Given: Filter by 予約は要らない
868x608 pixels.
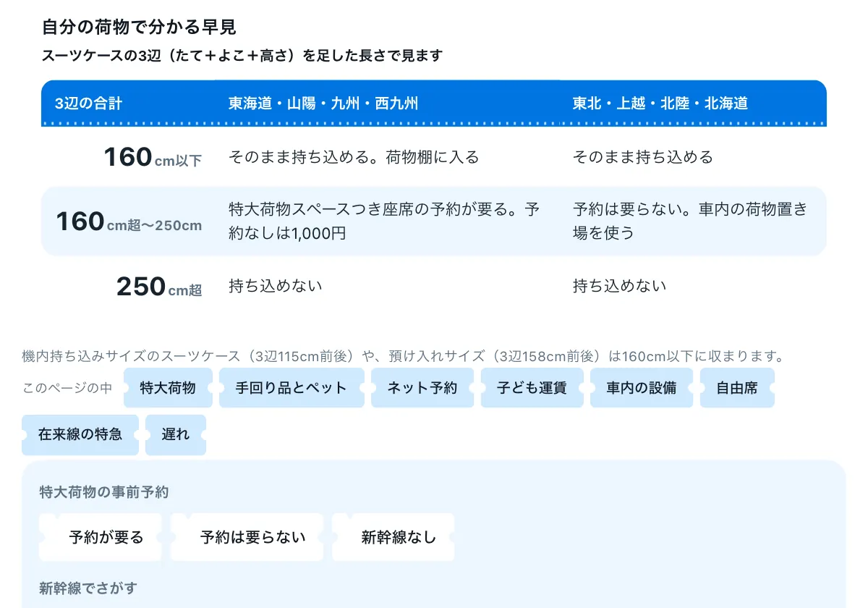Looking at the screenshot, I should pos(247,537).
